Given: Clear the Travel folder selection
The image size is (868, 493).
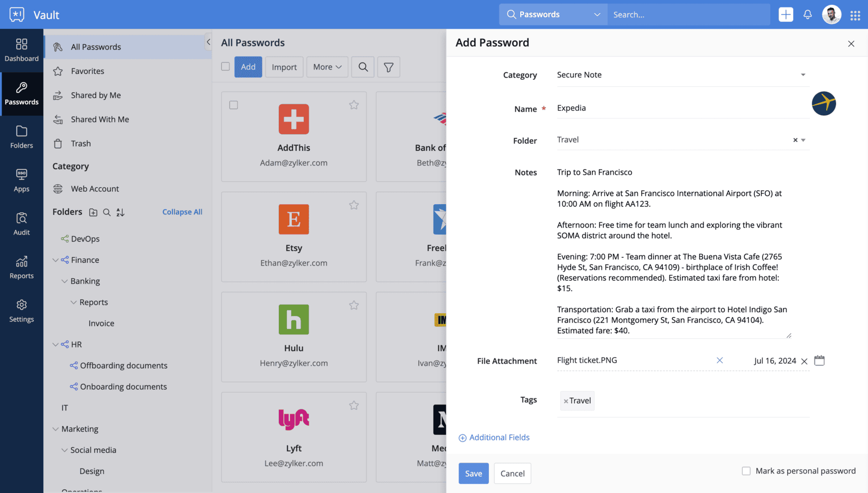Looking at the screenshot, I should click(795, 140).
